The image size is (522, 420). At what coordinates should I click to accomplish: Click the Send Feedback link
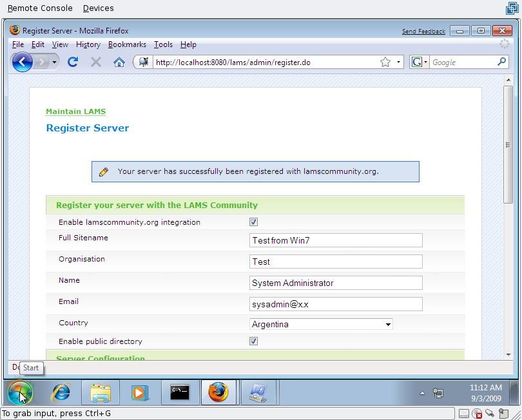pos(423,31)
